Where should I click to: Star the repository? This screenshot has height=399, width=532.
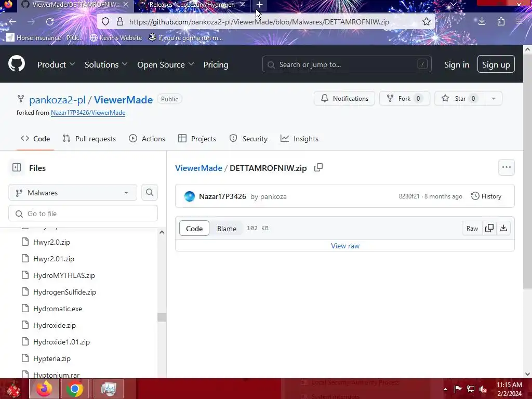(460, 98)
